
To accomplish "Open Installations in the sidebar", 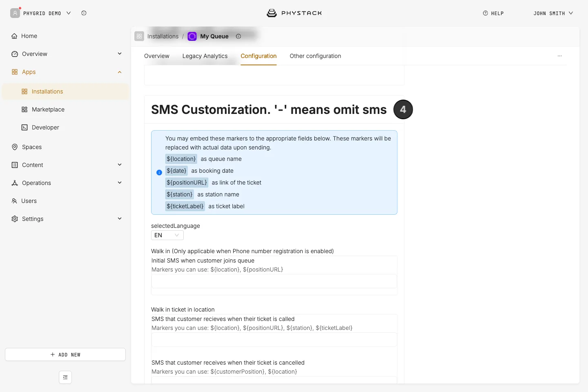I will 65,91.
